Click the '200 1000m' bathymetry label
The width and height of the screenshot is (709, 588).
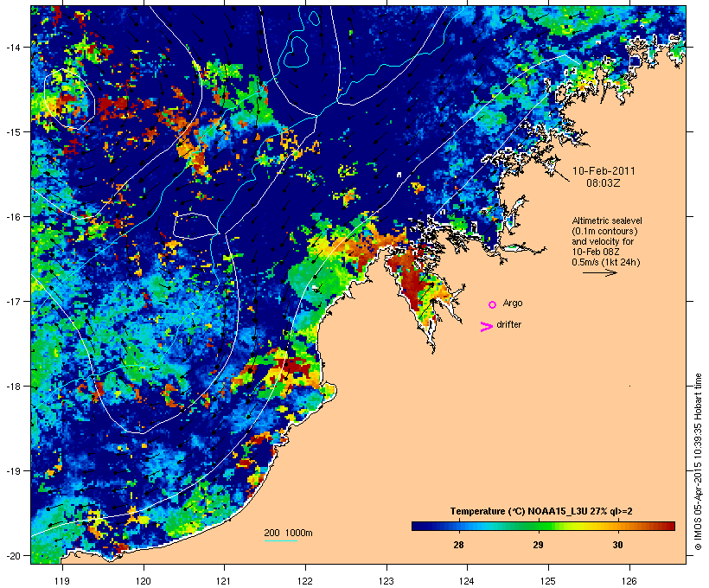coord(288,533)
